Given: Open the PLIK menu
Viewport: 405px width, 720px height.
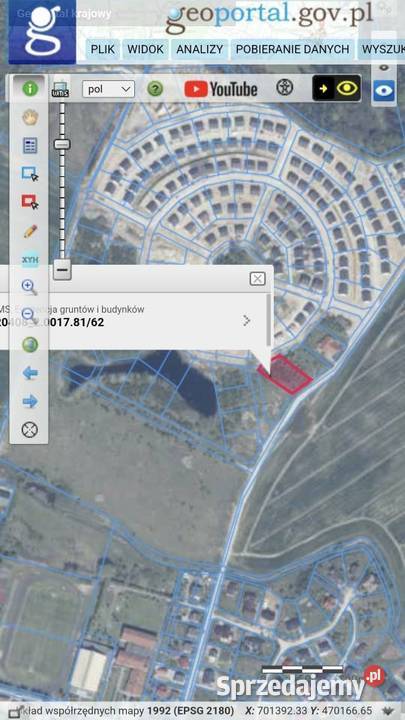Looking at the screenshot, I should click(102, 50).
